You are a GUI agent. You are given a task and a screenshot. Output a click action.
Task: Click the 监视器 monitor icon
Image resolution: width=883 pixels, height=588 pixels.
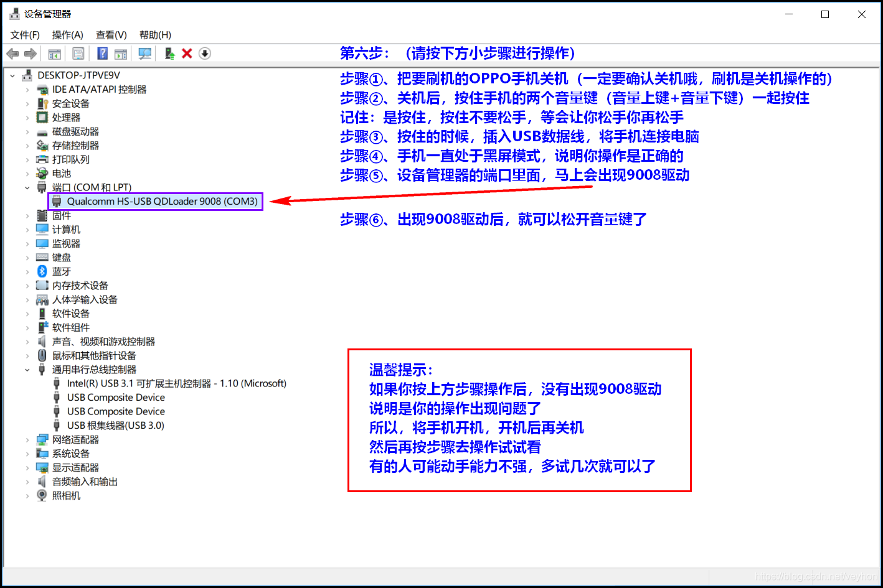pos(42,243)
